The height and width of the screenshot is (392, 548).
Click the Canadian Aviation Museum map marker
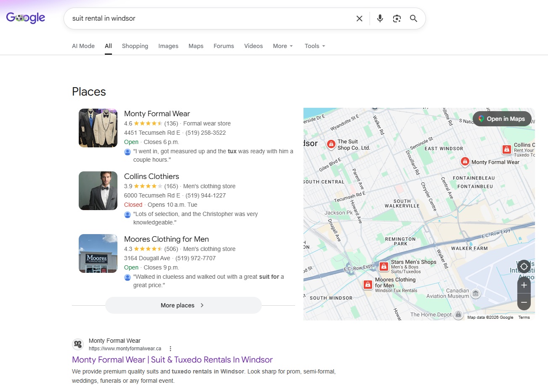[x=476, y=293]
